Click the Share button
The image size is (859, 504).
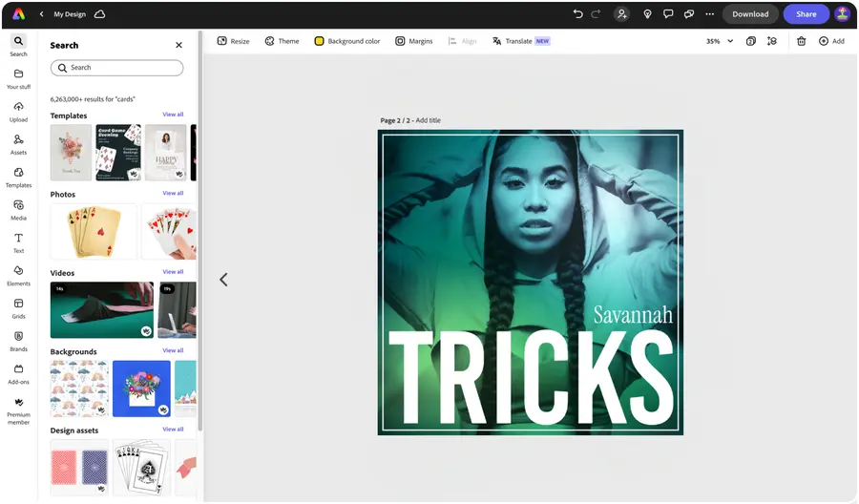806,14
